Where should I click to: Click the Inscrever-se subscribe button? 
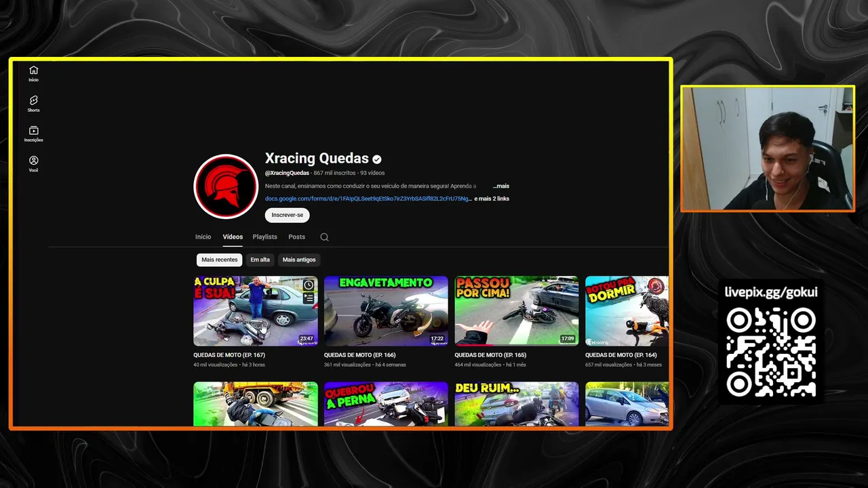(x=288, y=215)
